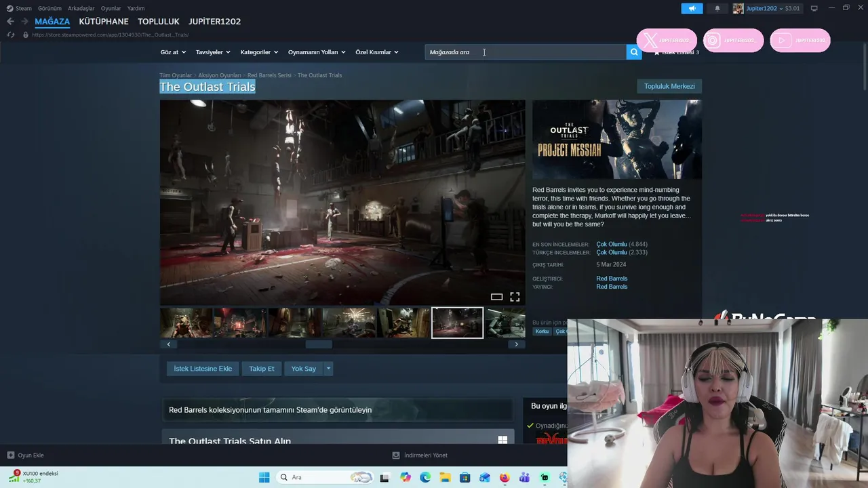Go forward with the Steam forward arrow
This screenshot has width=868, height=488.
point(24,22)
